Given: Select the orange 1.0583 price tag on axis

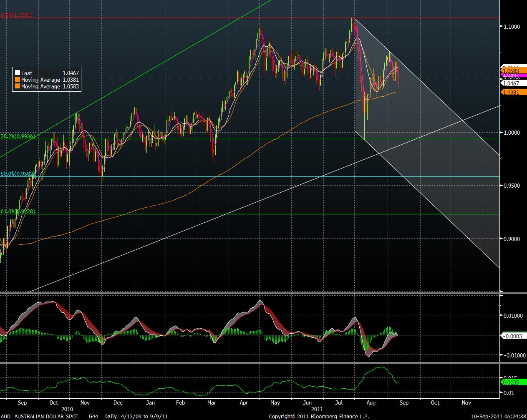Looking at the screenshot, I should coord(511,71).
